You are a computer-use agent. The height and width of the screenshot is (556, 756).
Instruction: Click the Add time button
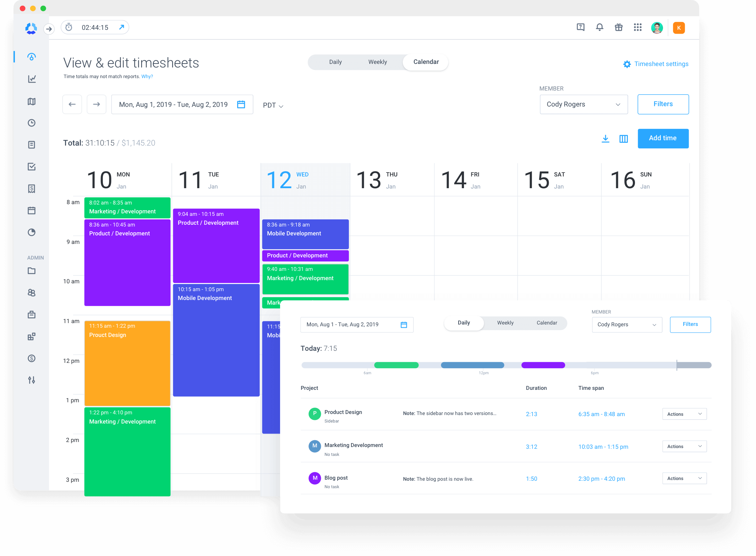coord(663,138)
